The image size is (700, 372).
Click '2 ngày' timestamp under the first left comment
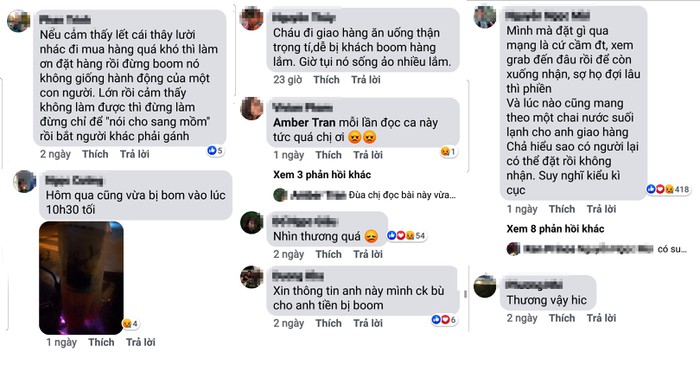[x=55, y=154]
